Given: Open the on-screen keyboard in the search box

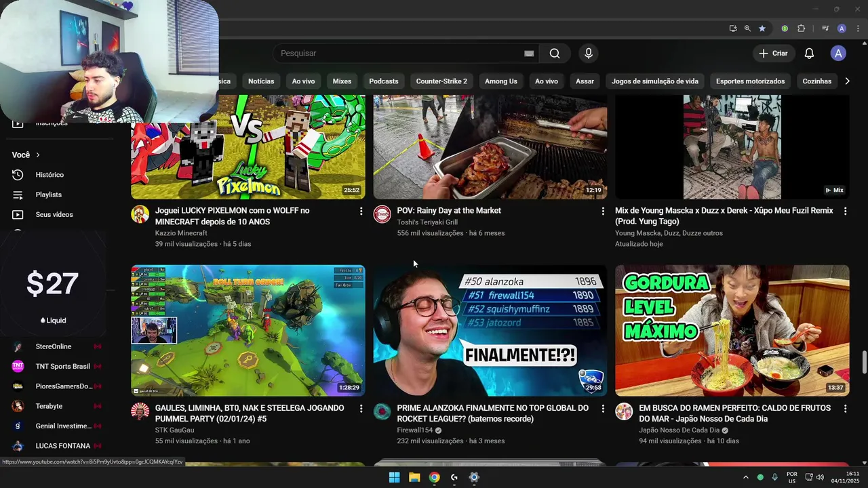Looking at the screenshot, I should coord(529,54).
